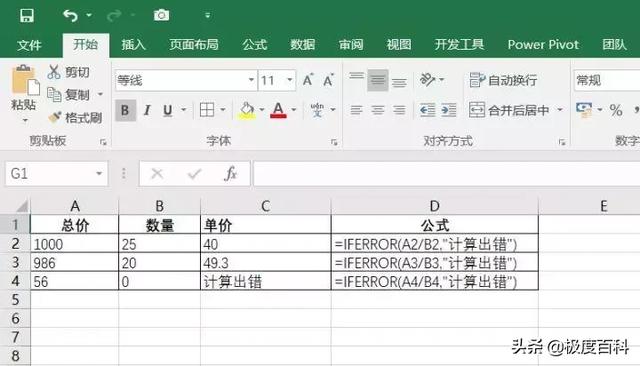Select cell containing 49.3

(266, 263)
